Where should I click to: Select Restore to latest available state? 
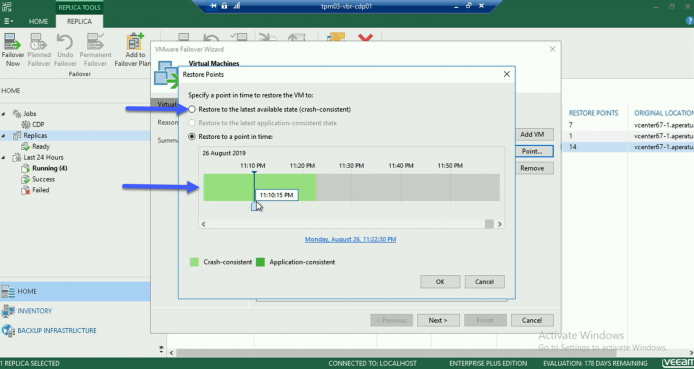tap(192, 109)
